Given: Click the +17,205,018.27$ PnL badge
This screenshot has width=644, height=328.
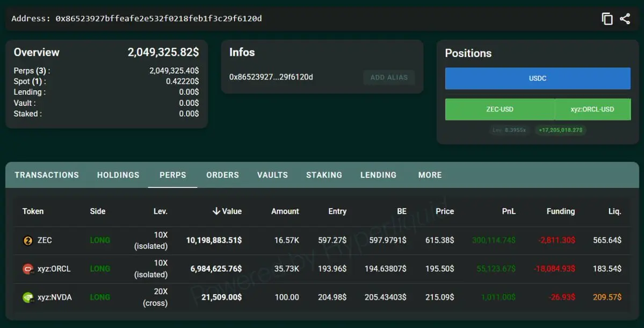Looking at the screenshot, I should click(561, 130).
